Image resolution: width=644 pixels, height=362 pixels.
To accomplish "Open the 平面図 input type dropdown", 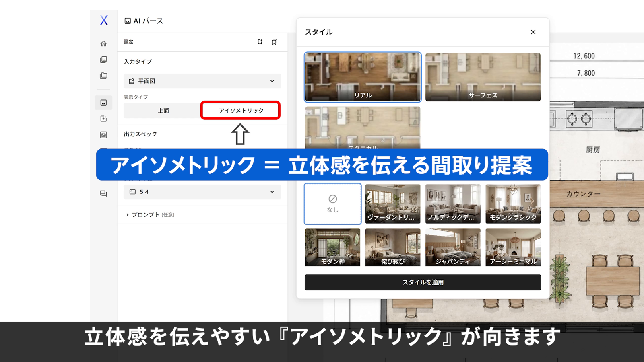I will [x=202, y=81].
